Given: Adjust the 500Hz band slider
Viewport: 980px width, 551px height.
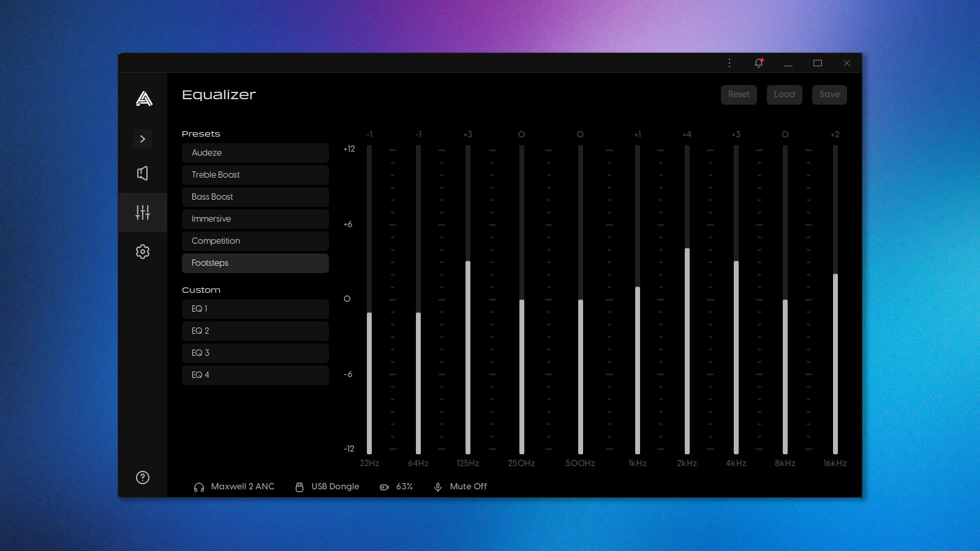Looking at the screenshot, I should [581, 300].
